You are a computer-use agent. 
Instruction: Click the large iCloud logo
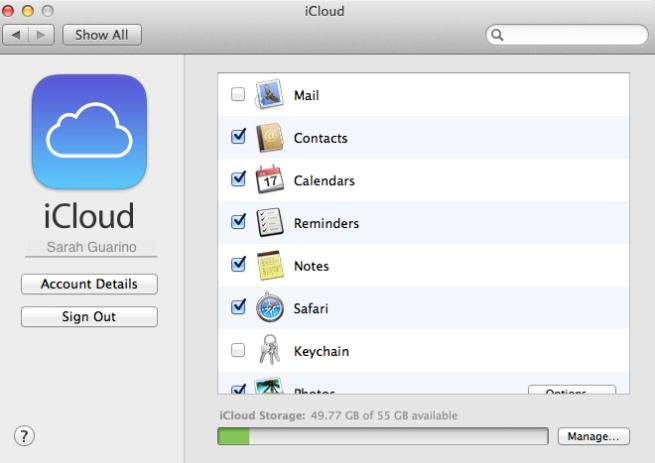click(89, 133)
